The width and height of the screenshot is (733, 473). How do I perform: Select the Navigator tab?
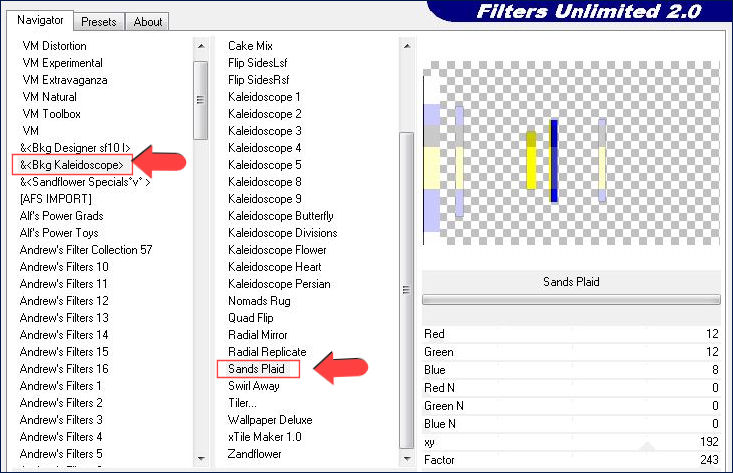40,20
